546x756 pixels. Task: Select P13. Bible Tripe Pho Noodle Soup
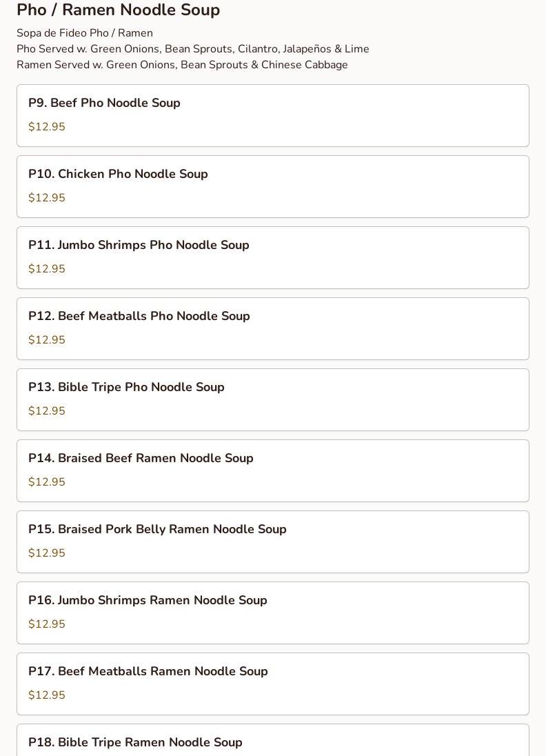point(273,399)
